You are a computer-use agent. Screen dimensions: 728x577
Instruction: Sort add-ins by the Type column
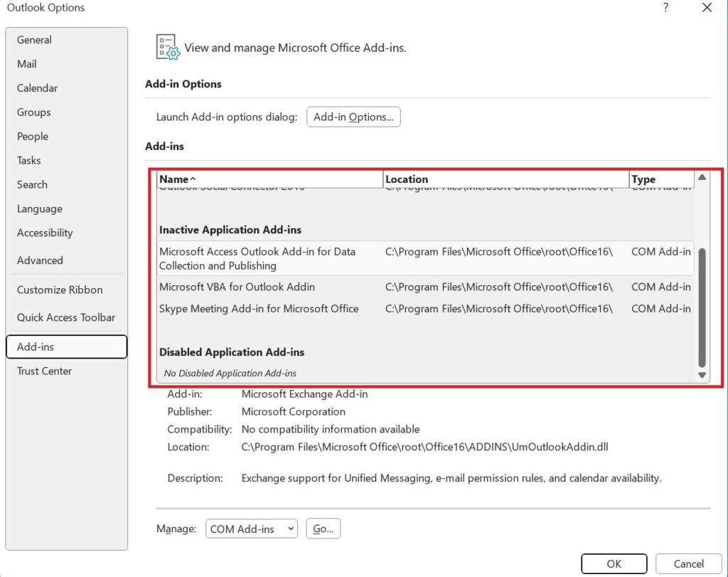[642, 179]
